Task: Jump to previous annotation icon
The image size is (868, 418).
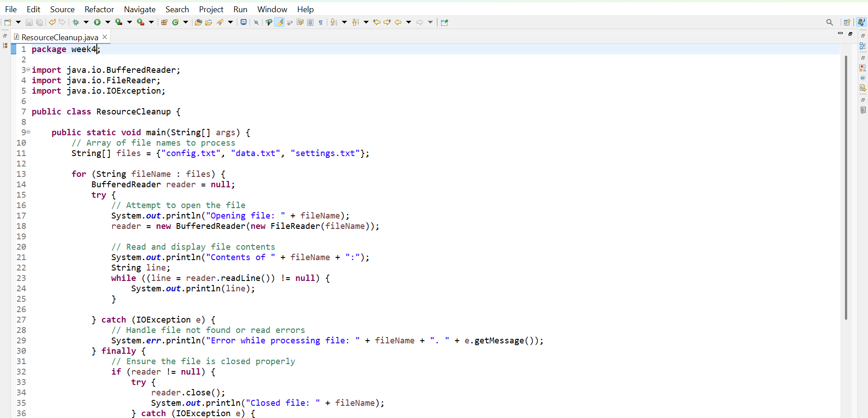Action: coord(356,22)
